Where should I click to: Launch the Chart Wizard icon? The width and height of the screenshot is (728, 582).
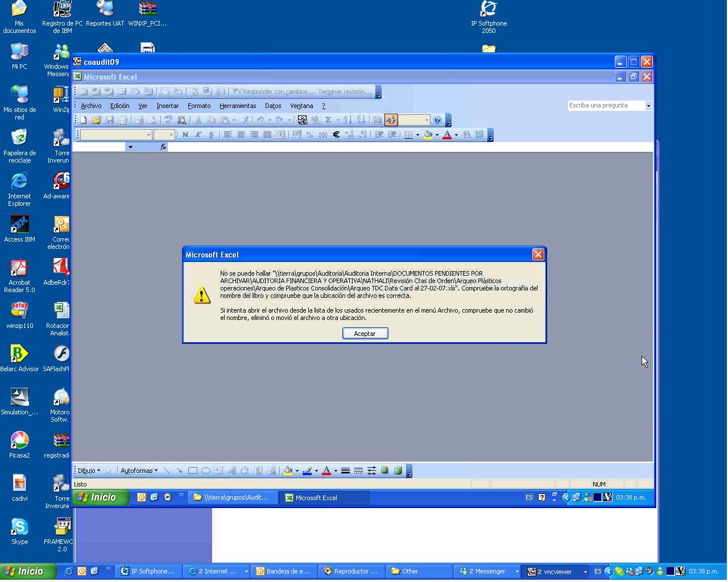tap(377, 120)
